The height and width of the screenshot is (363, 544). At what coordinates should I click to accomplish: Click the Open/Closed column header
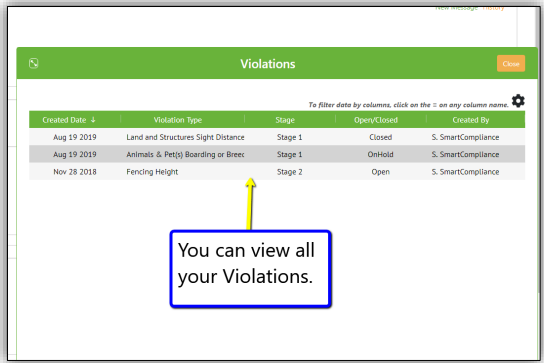tap(376, 120)
